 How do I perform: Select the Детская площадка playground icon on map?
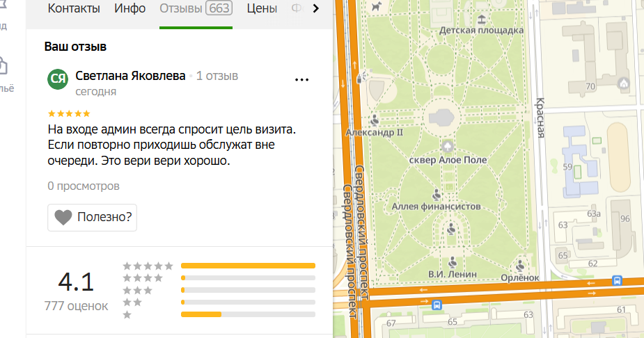(481, 19)
